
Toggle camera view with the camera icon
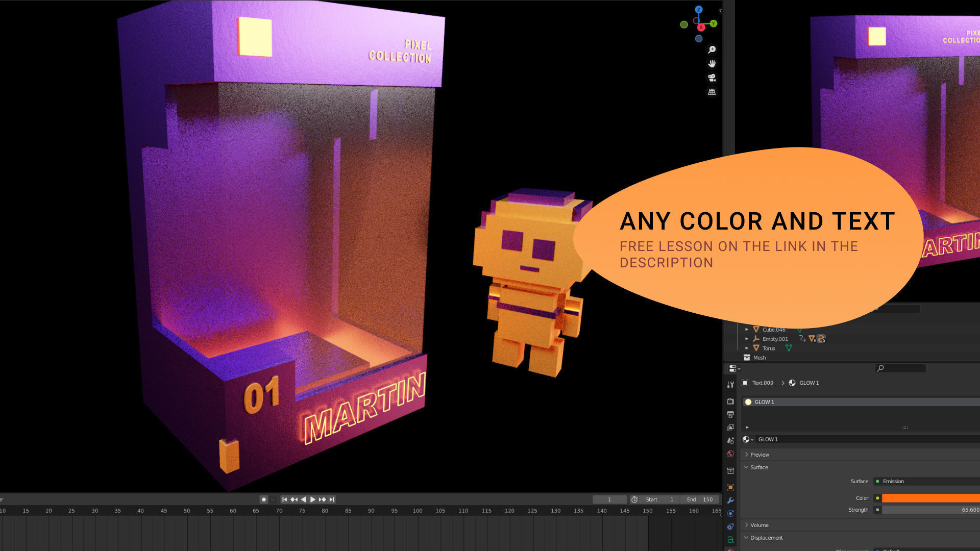pos(712,78)
